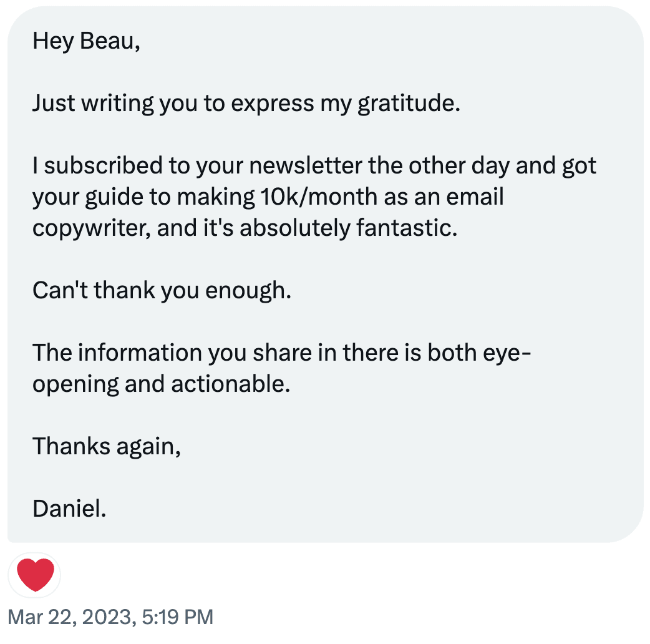
Task: Click the 5:19 PM time text
Action: pos(177,617)
